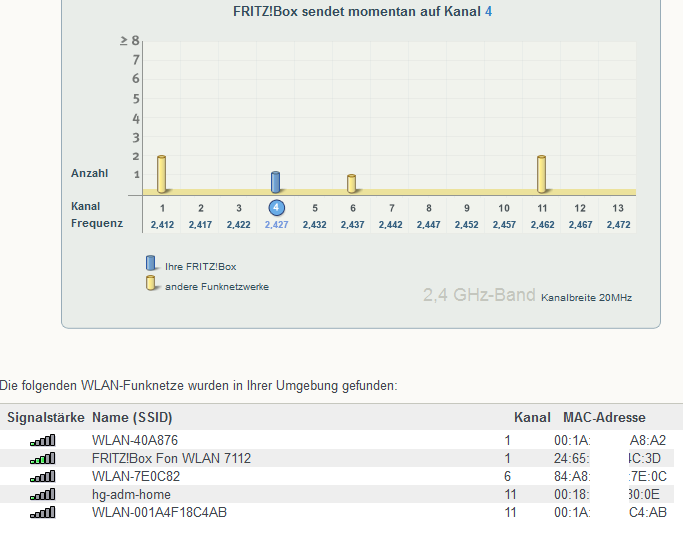This screenshot has height=558, width=683.
Task: Click the Kanal column header in table
Action: [x=532, y=417]
